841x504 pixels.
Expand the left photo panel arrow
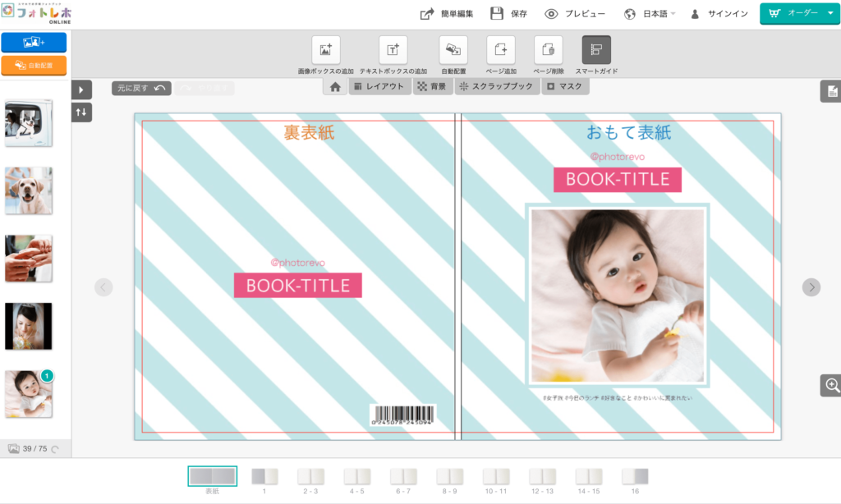pyautogui.click(x=81, y=89)
